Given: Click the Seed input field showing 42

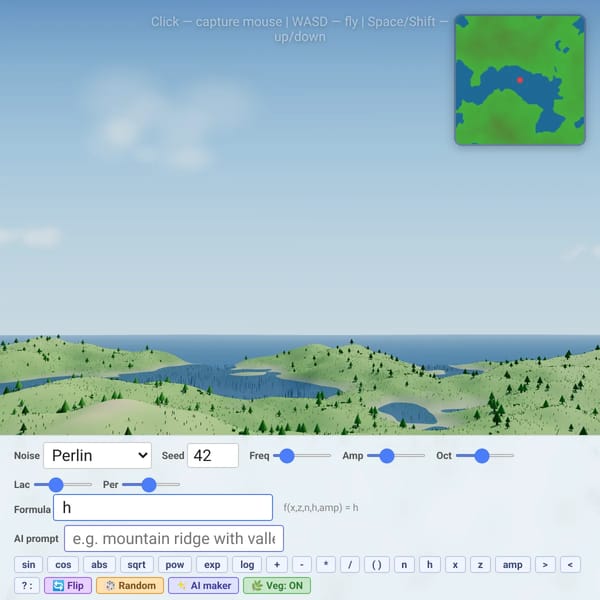Looking at the screenshot, I should click(213, 455).
